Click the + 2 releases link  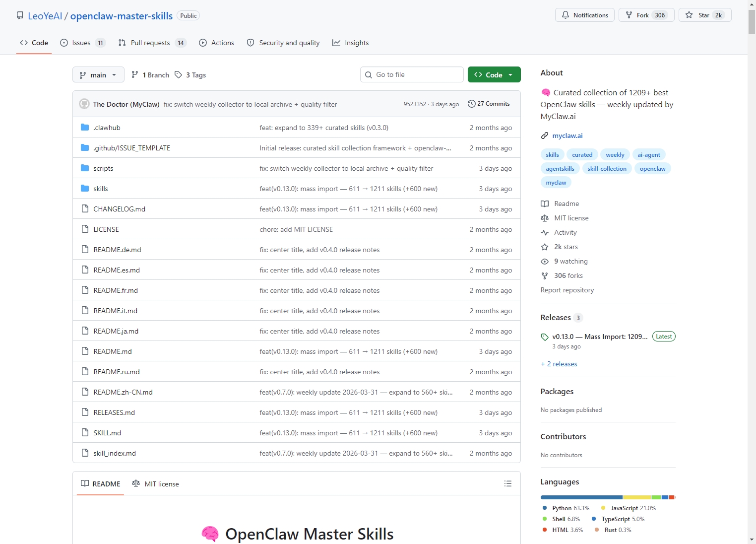pos(559,364)
